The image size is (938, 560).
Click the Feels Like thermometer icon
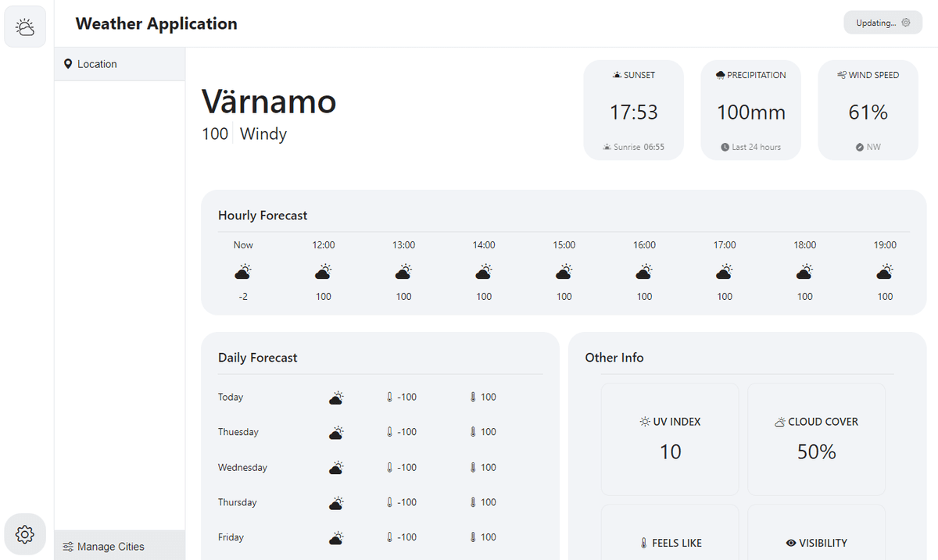tap(644, 543)
